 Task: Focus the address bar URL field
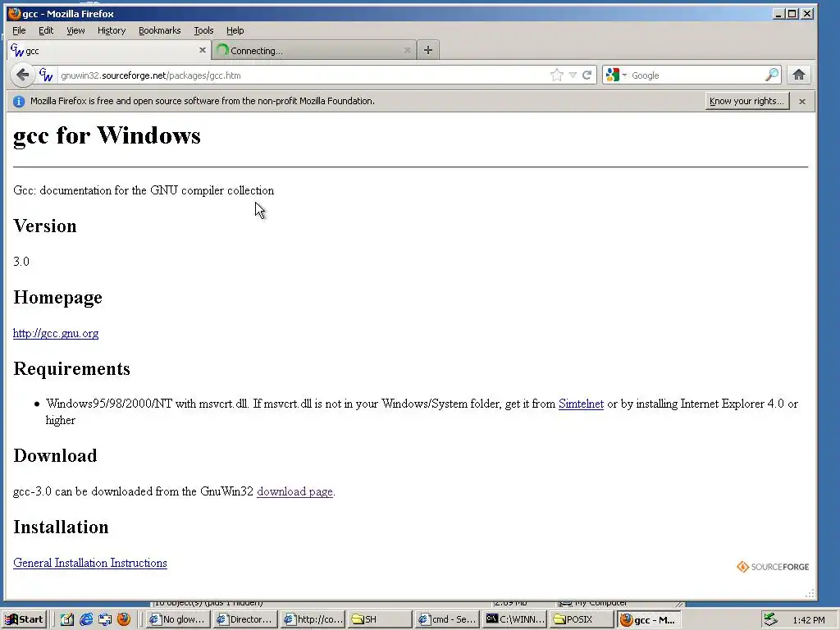coord(303,75)
